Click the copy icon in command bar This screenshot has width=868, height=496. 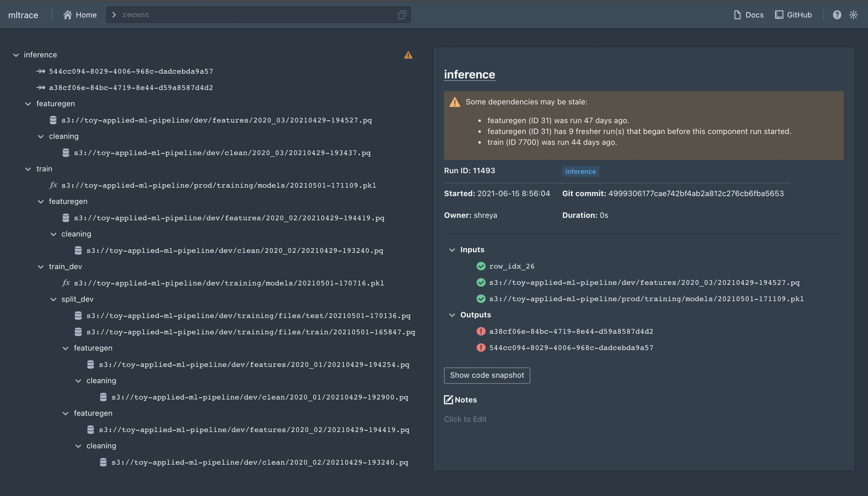pyautogui.click(x=402, y=15)
